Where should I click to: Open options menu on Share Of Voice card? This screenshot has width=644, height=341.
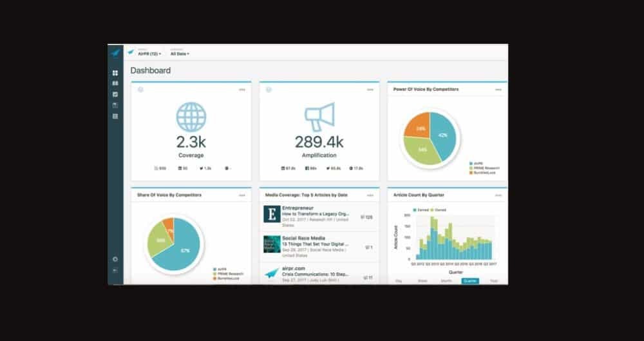point(242,195)
